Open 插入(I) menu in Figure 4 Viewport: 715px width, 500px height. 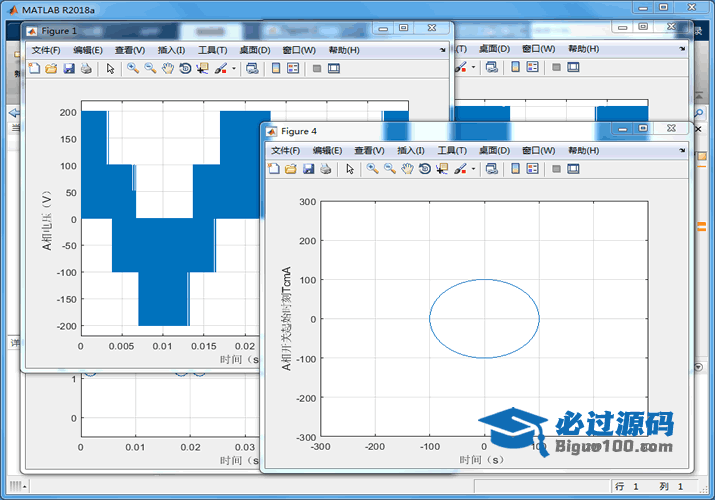point(411,150)
